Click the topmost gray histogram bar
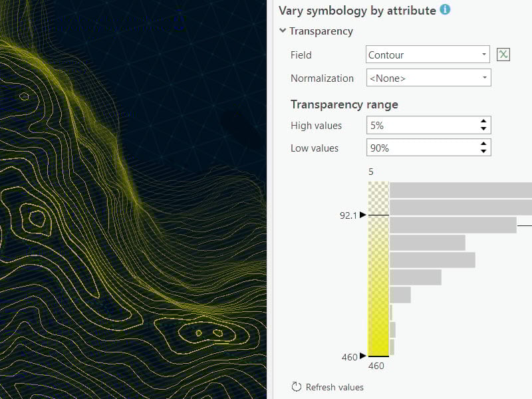Viewport: 532px width, 399px height. coord(460,190)
